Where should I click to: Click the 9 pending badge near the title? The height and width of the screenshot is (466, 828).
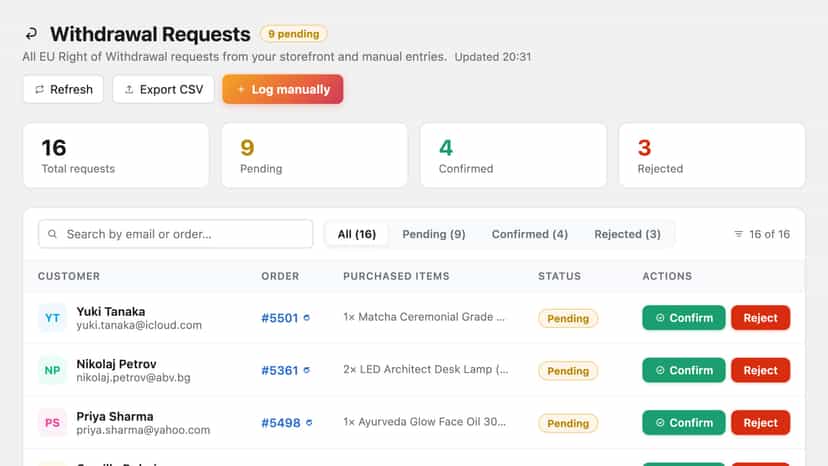point(294,34)
